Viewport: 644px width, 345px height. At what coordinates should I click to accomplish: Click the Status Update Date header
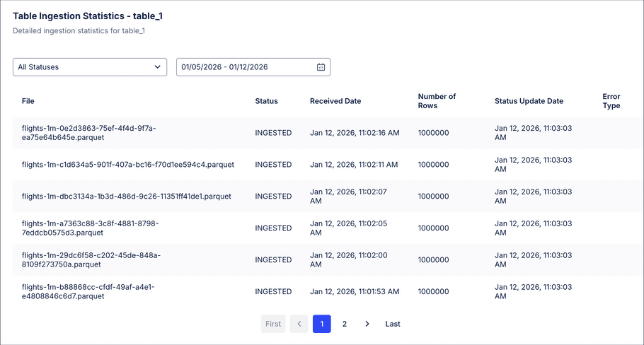click(x=529, y=101)
